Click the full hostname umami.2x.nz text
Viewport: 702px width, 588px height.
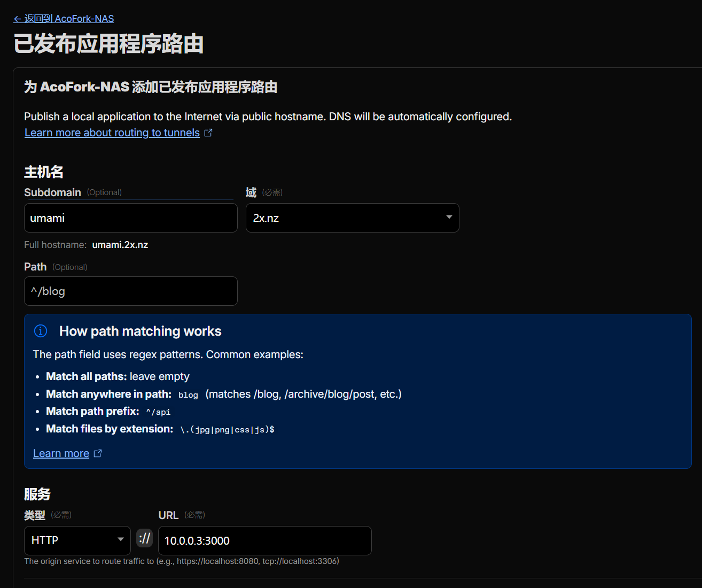click(120, 245)
